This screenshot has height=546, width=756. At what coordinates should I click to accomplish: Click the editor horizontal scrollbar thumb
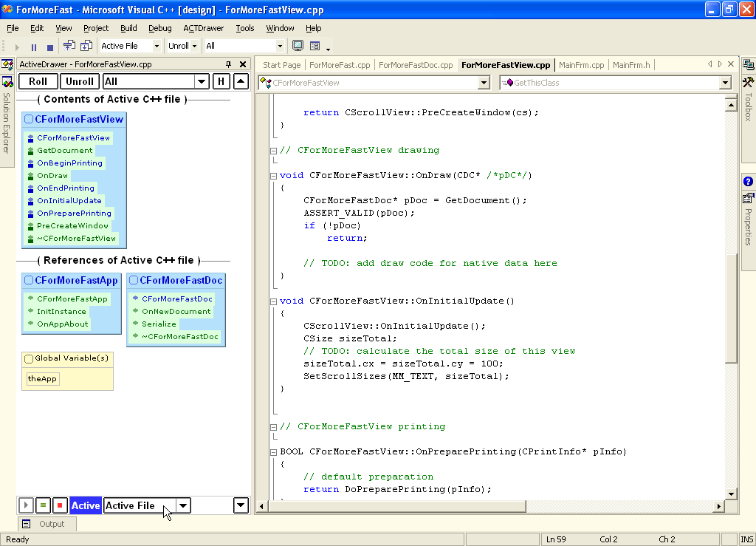(x=398, y=506)
